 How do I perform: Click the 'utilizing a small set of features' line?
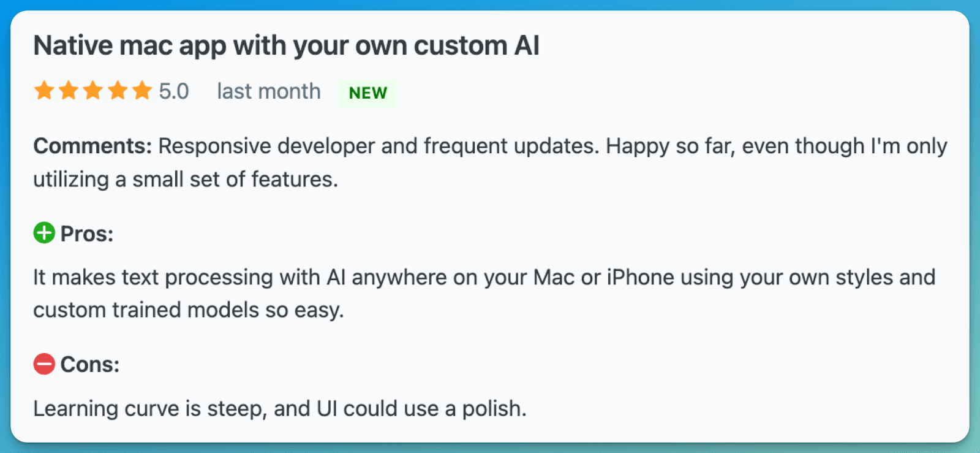[x=186, y=179]
